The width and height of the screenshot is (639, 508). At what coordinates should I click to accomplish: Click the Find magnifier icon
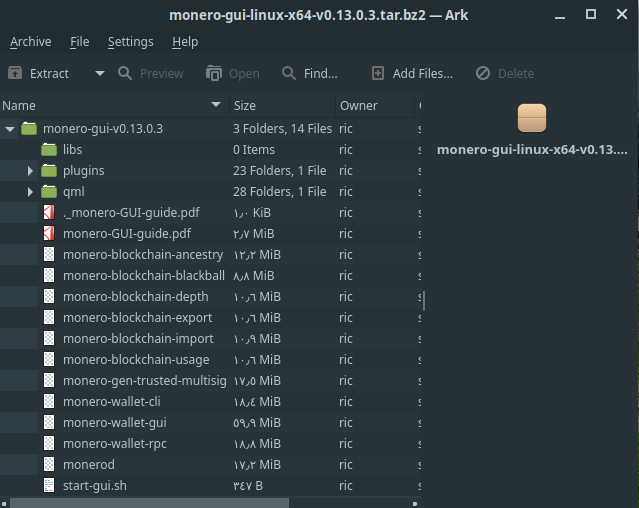pyautogui.click(x=289, y=73)
